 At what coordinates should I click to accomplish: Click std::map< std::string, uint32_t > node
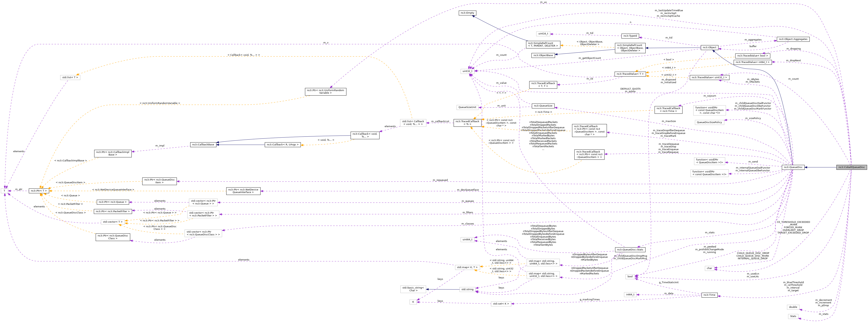543,275
